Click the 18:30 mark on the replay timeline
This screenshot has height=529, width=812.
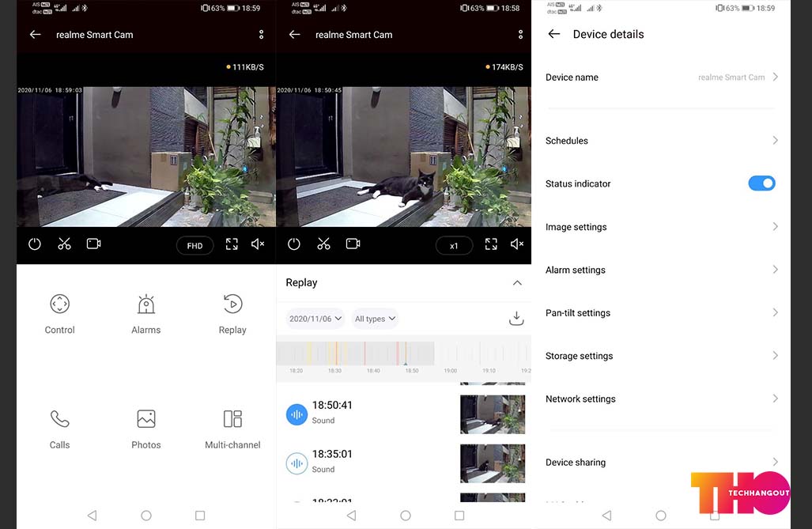tap(334, 370)
